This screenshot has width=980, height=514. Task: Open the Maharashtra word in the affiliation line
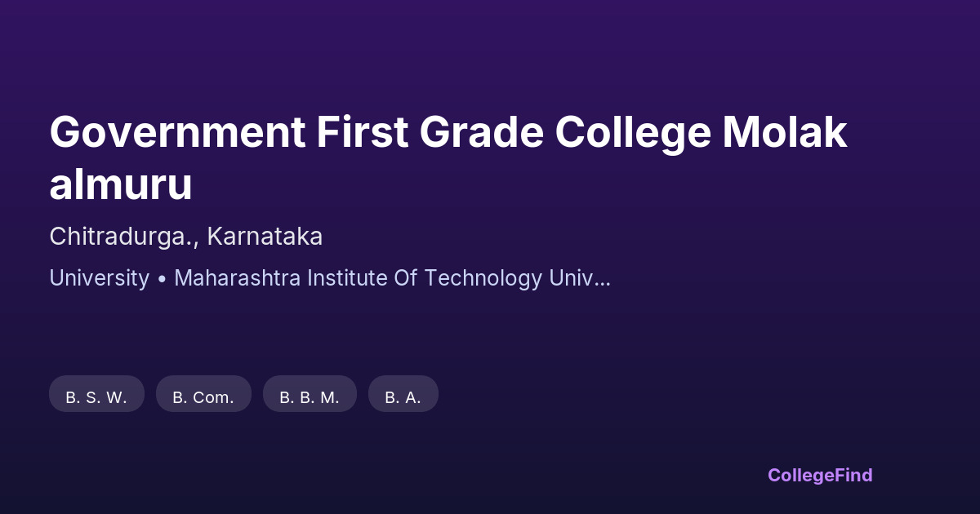point(238,278)
